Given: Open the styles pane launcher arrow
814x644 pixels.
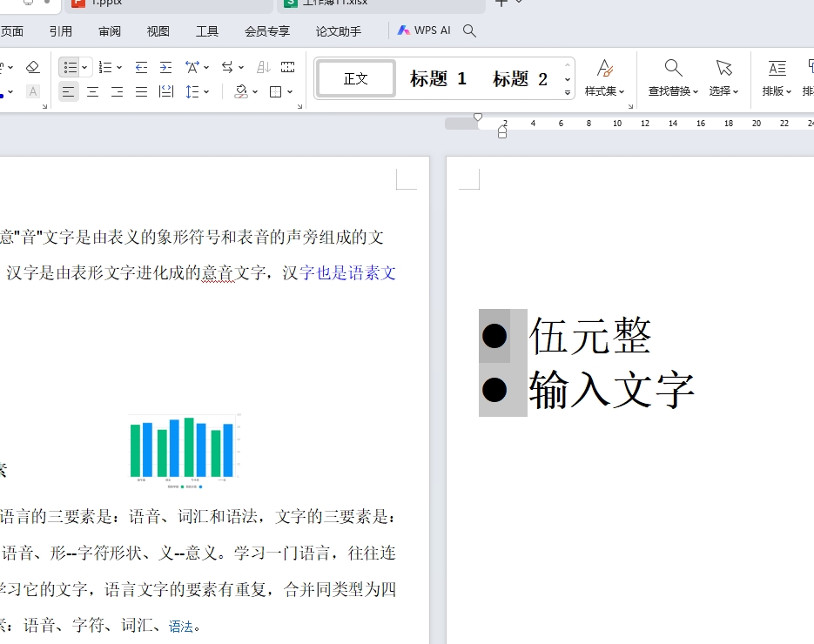Looking at the screenshot, I should (631, 106).
